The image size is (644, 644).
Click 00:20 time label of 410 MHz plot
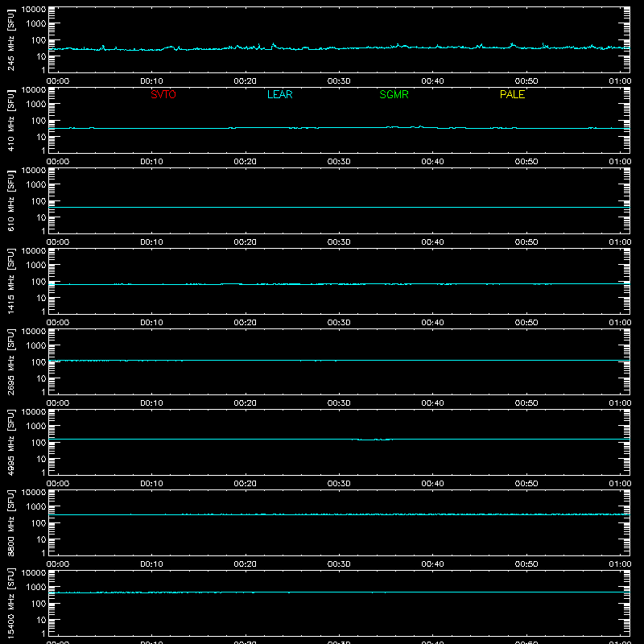[246, 162]
